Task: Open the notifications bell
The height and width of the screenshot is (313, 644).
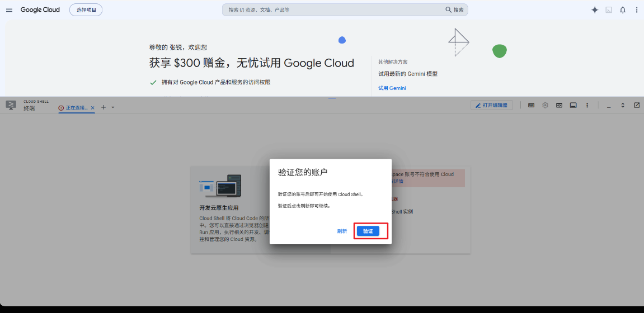Action: [623, 10]
